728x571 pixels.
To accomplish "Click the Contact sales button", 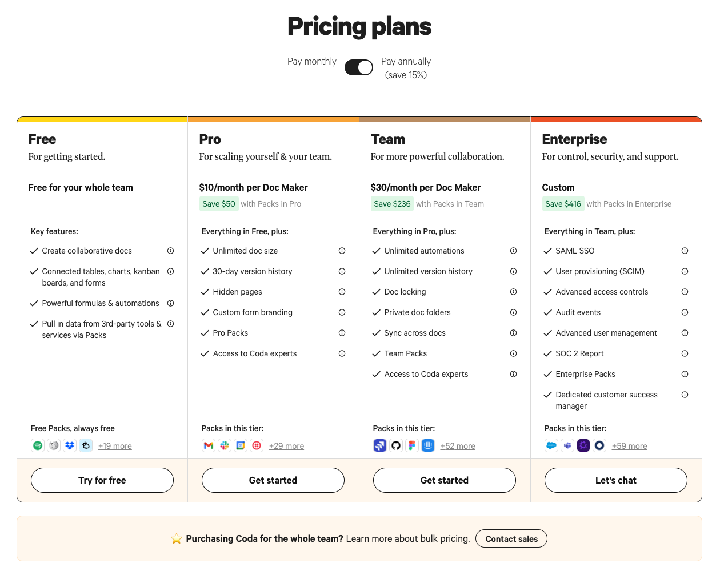I will tap(511, 538).
